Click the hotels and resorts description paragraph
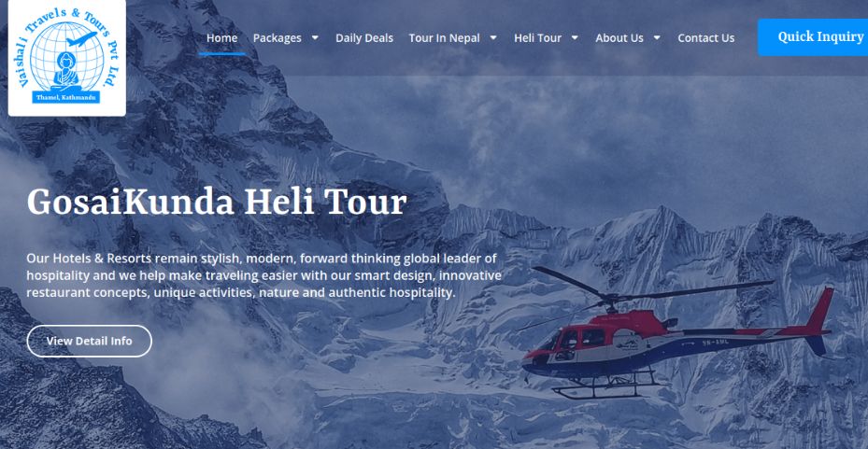This screenshot has height=449, width=868. pyautogui.click(x=264, y=275)
